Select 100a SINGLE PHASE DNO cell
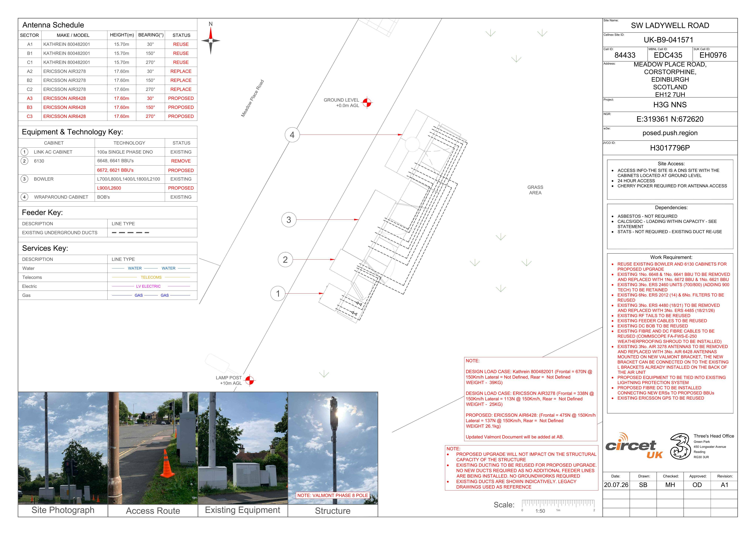 (130, 152)
